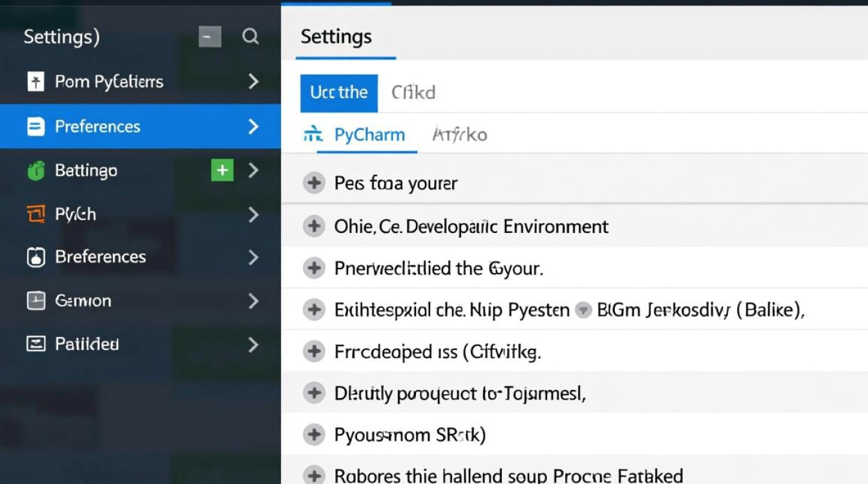Viewport: 868px width, 484px height.
Task: Select the orange Pylch icon
Action: coord(36,214)
